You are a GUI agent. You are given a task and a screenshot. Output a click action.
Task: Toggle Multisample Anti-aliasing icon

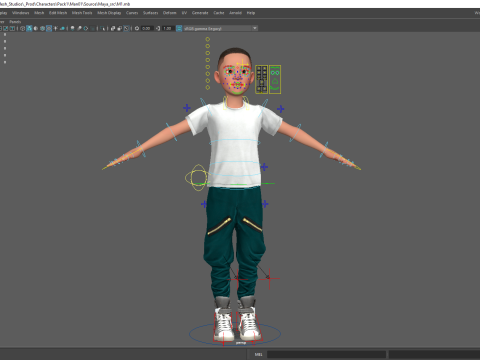pos(86,28)
